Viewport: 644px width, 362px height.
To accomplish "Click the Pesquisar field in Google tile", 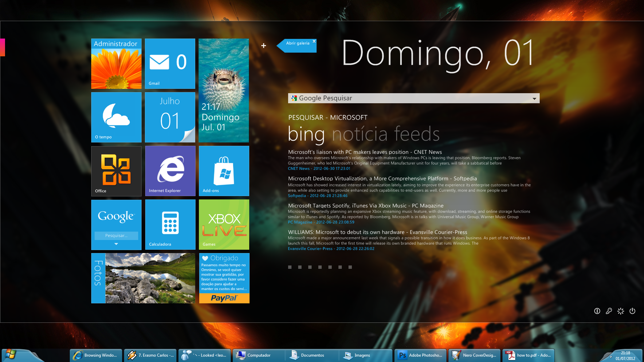I will point(116,236).
